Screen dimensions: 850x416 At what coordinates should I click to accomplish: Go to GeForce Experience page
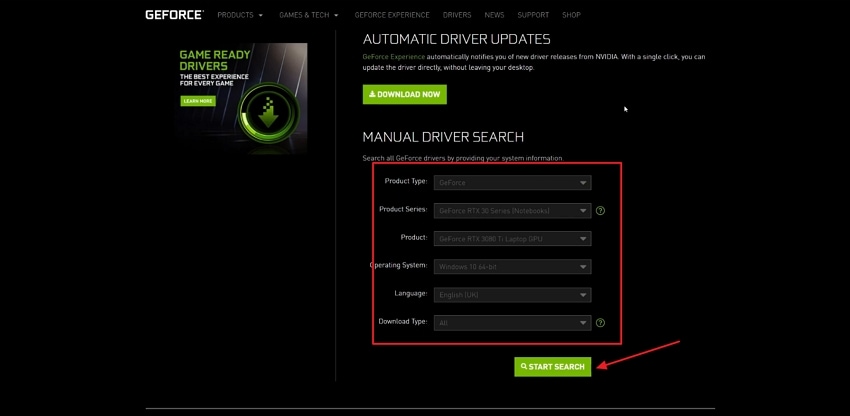pos(392,15)
